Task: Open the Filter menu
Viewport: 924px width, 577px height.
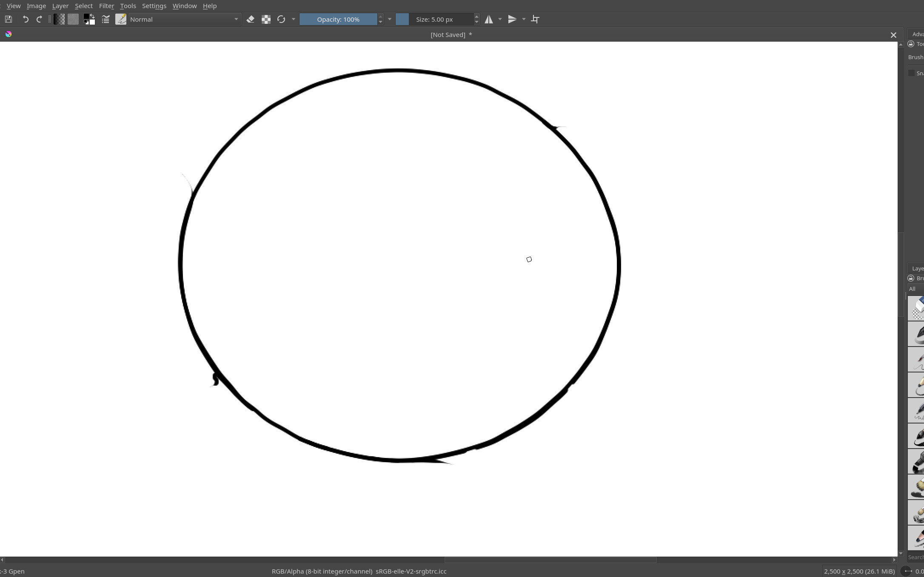Action: coord(106,6)
